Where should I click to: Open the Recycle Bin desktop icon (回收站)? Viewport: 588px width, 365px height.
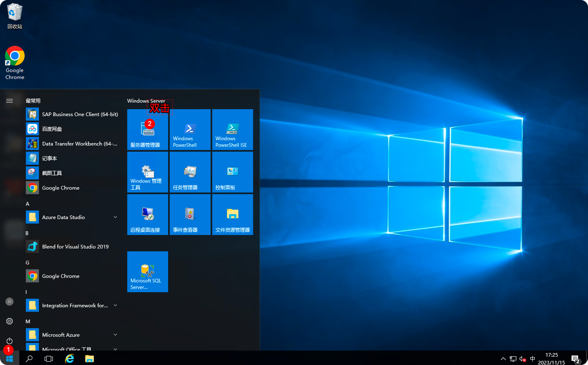pyautogui.click(x=15, y=16)
